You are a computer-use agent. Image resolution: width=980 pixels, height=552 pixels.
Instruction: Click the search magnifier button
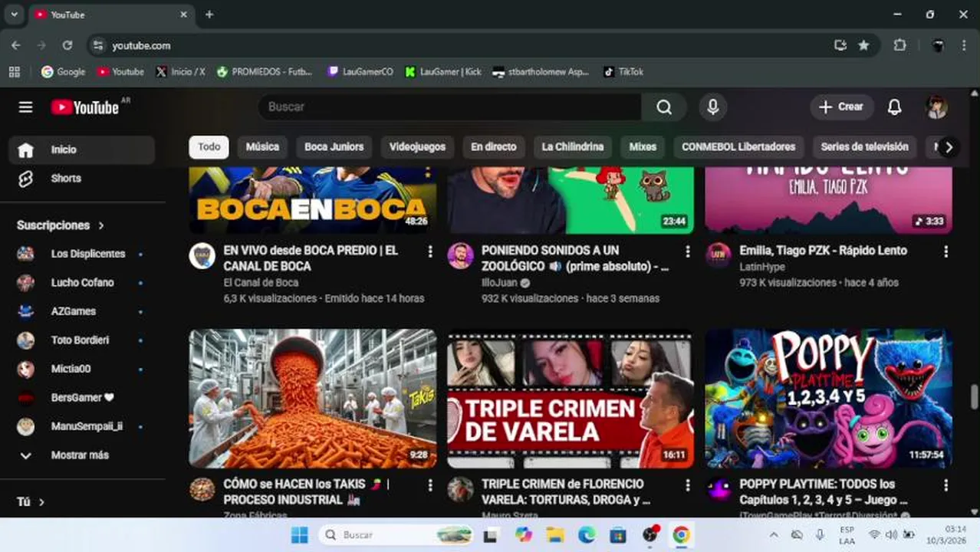click(664, 107)
